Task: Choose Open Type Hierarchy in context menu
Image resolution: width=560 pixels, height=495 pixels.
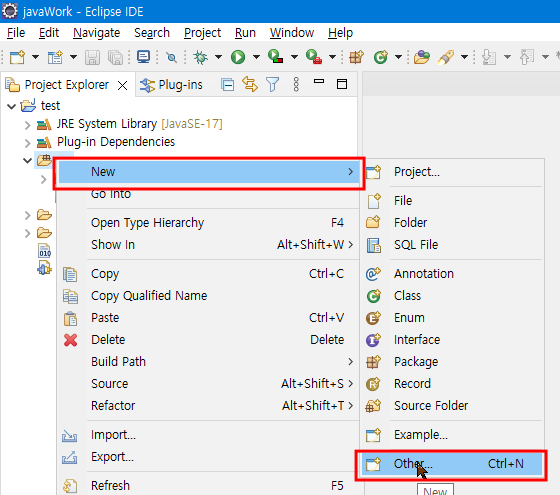Action: click(x=209, y=223)
